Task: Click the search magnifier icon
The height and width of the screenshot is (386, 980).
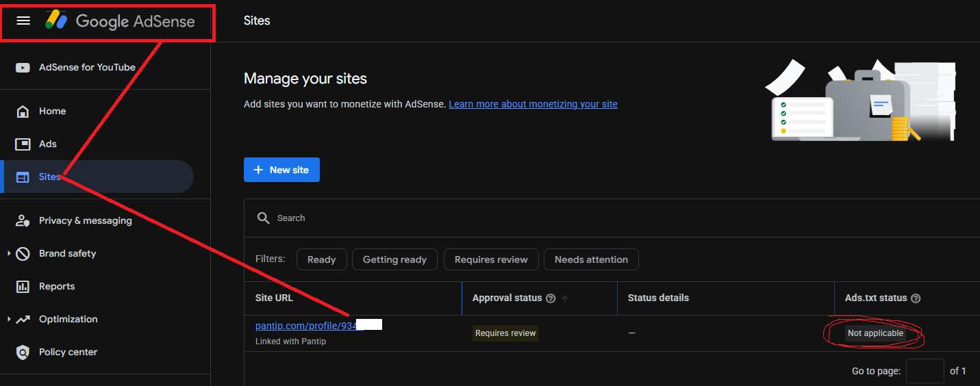Action: point(263,218)
